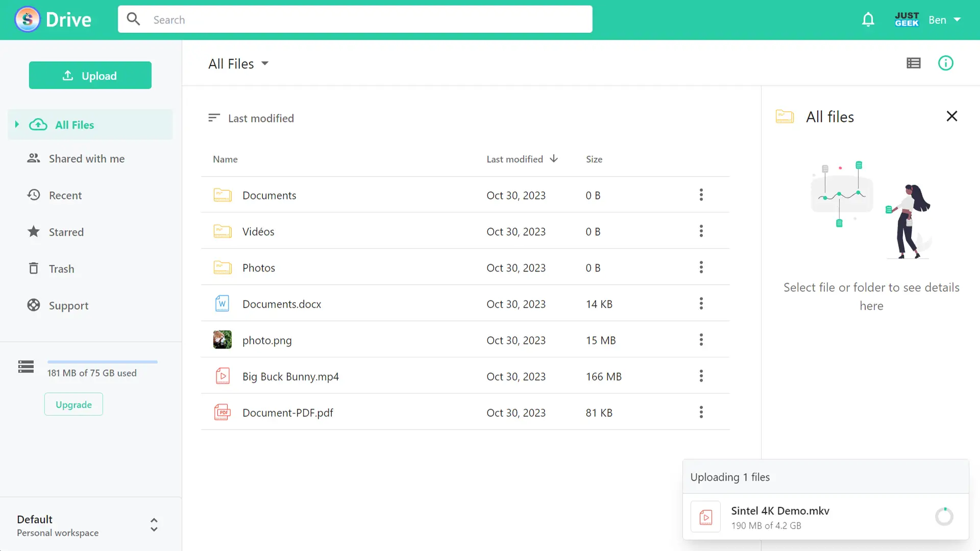Switch to list view layout icon
The height and width of the screenshot is (551, 980).
pyautogui.click(x=914, y=63)
